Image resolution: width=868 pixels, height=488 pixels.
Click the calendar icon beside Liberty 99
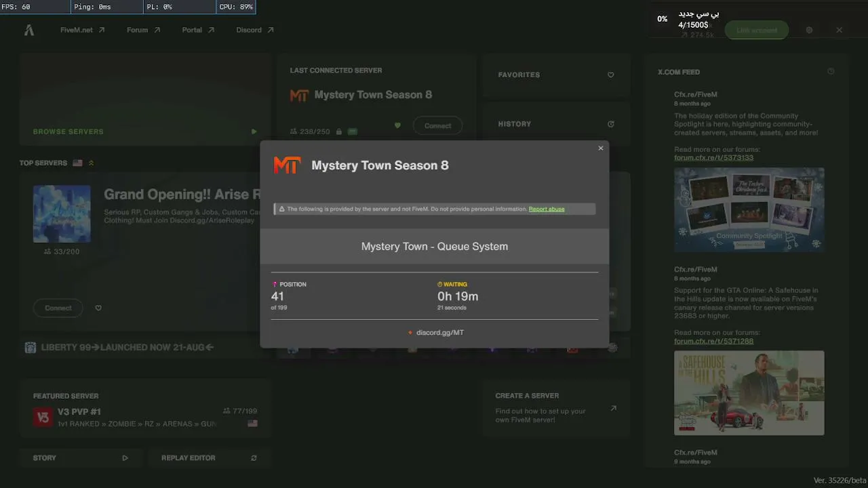point(30,347)
